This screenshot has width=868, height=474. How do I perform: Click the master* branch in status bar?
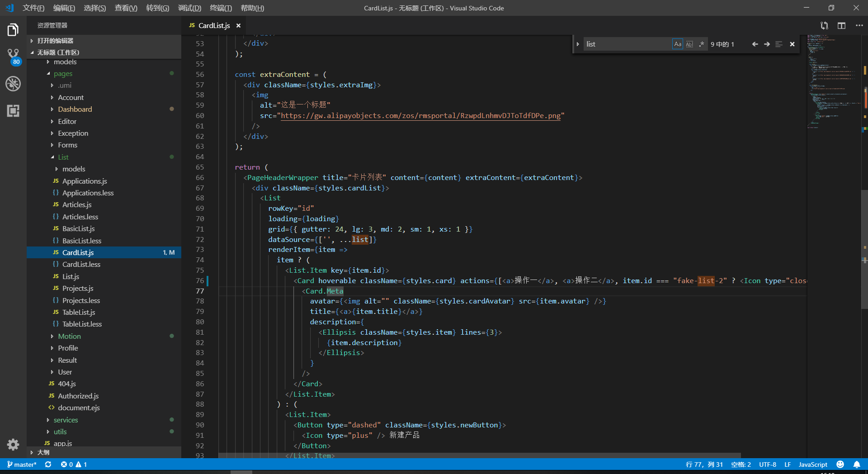coord(22,465)
